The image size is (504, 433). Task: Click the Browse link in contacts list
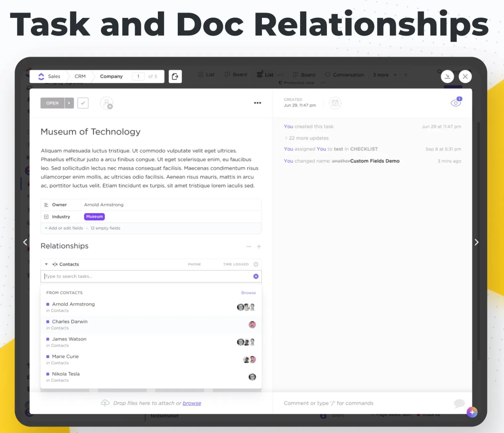tap(249, 293)
